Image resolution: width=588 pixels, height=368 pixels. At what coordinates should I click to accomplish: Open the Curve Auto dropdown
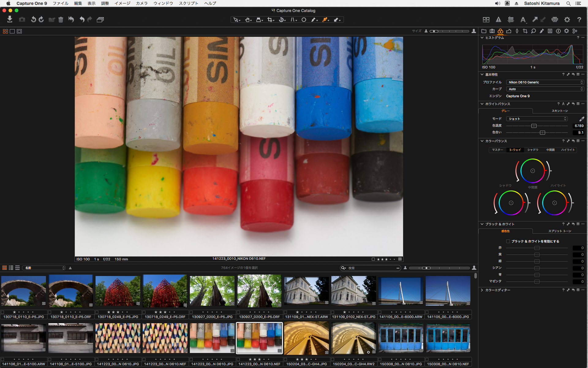545,89
